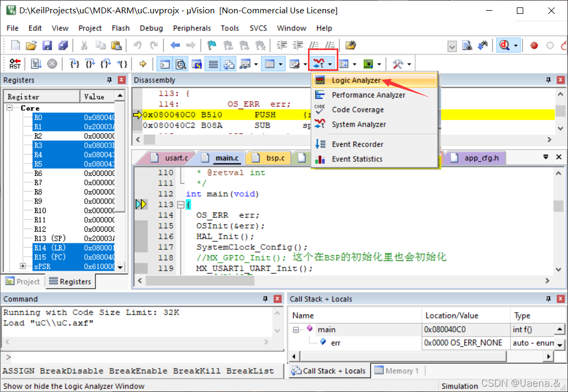Save the current file with floppy icon
This screenshot has width=568, height=392.
point(47,45)
